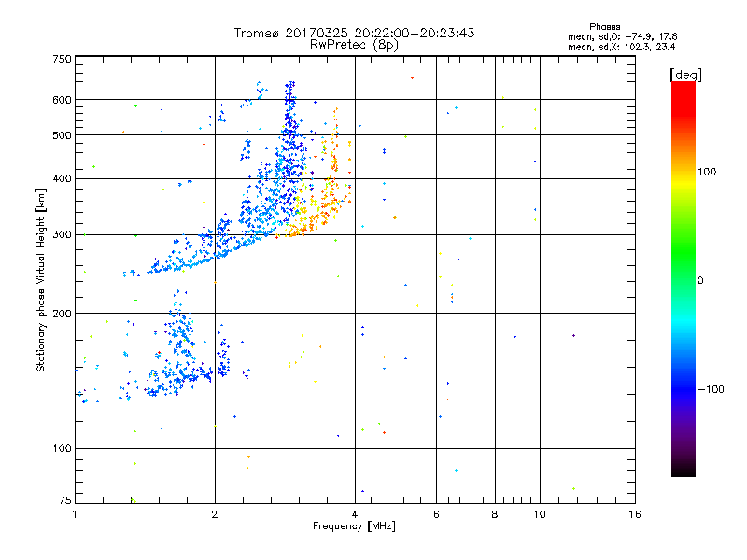The width and height of the screenshot is (747, 560).
Task: Click the black bottom of the color bar
Action: point(684,469)
